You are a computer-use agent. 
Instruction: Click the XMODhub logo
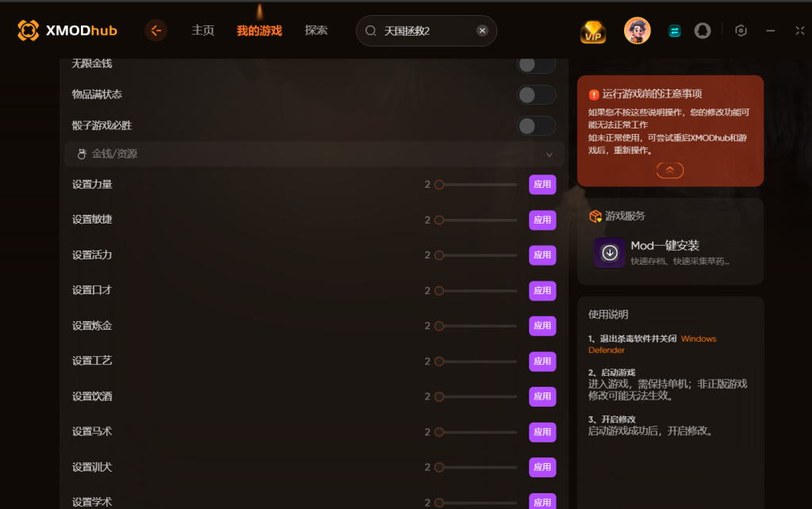click(67, 31)
